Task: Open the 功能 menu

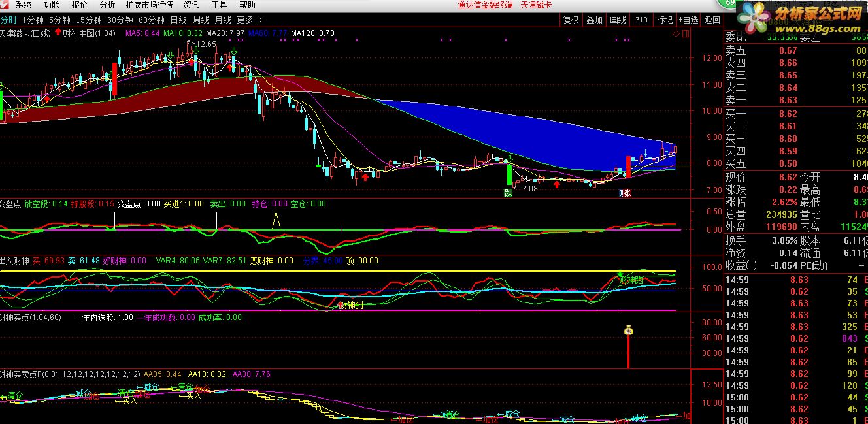Action: [51, 5]
